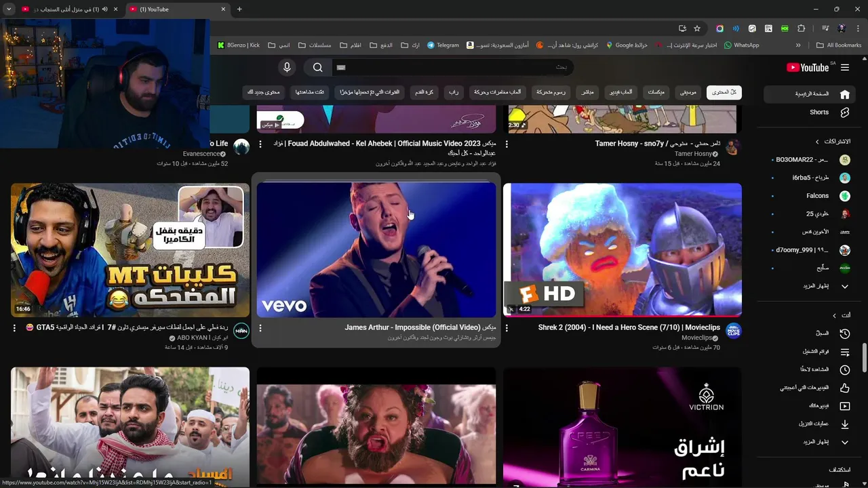Open the Chrome tab search dropdown
Viewport: 868px width, 488px height.
(9, 9)
